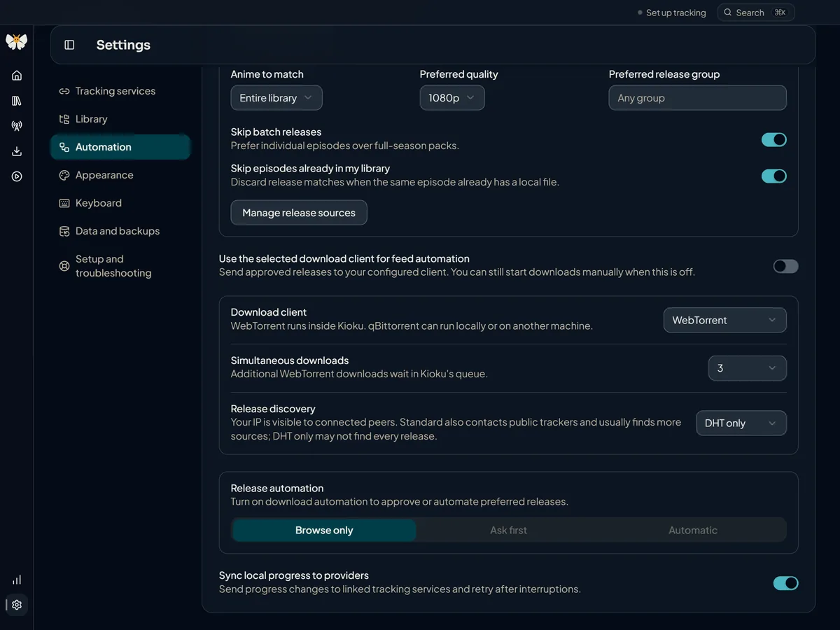Select the Ask first automation mode
840x630 pixels.
click(509, 530)
